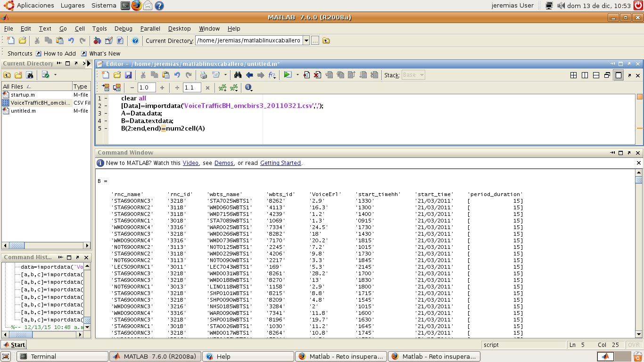Click the 1.0 increment value field
The height and width of the screenshot is (362, 644).
click(x=147, y=88)
